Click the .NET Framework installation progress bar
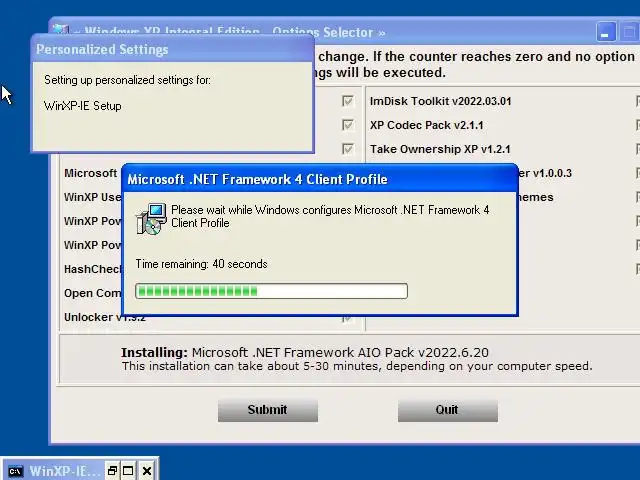Viewport: 640px width, 480px height. pyautogui.click(x=271, y=291)
